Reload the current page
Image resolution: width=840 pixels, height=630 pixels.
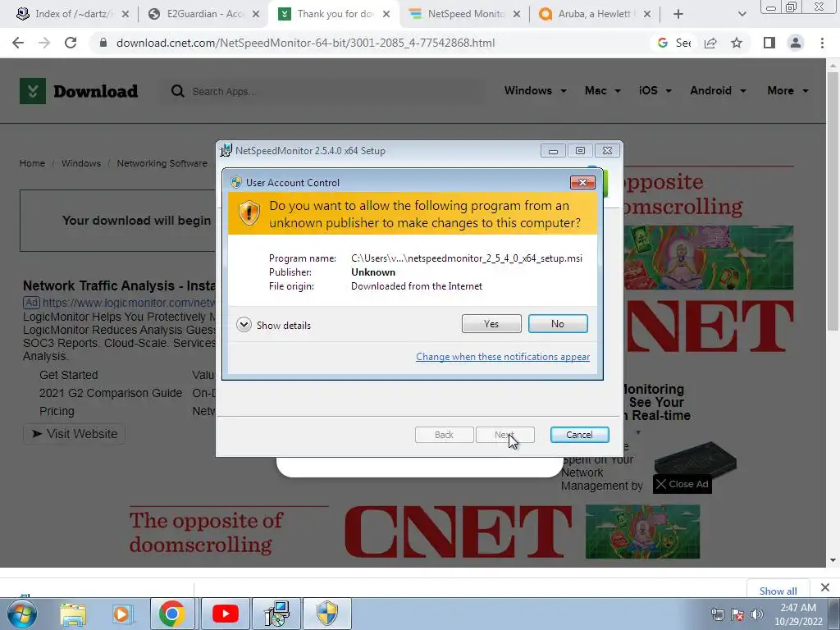(71, 43)
